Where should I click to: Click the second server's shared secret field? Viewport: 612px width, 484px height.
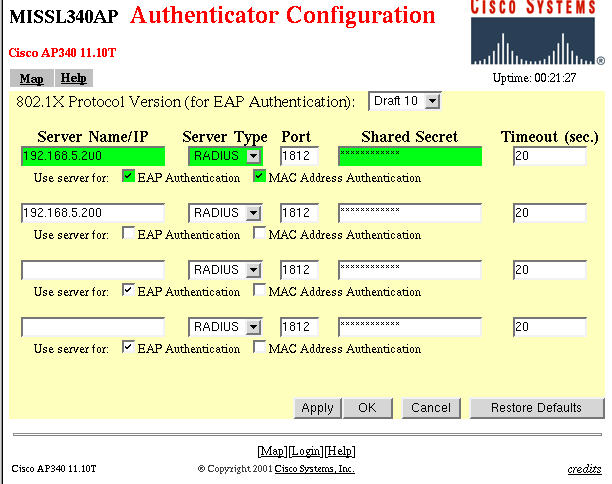tap(410, 213)
